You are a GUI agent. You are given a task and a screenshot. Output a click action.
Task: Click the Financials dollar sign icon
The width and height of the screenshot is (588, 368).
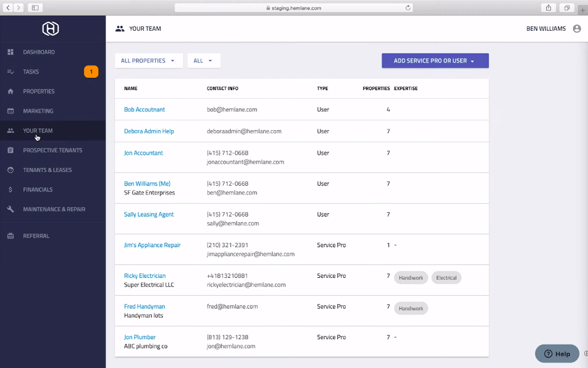(10, 190)
